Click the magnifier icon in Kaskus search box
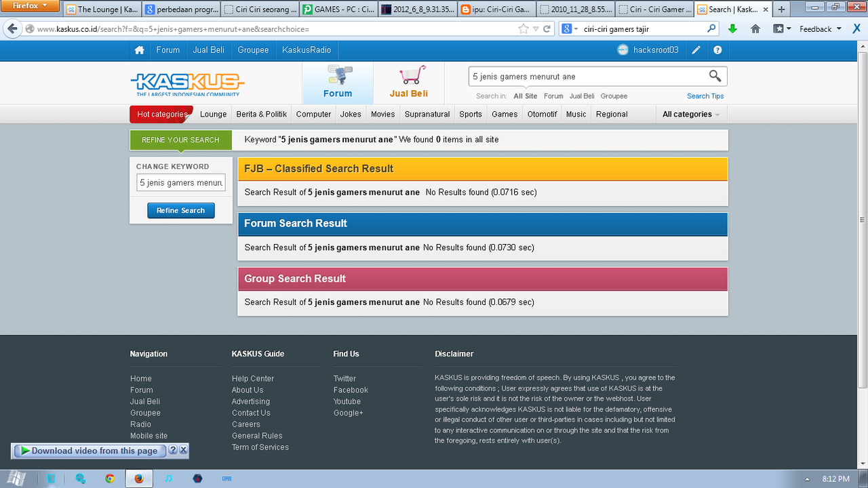Screen dimensions: 868x488 (x=715, y=76)
